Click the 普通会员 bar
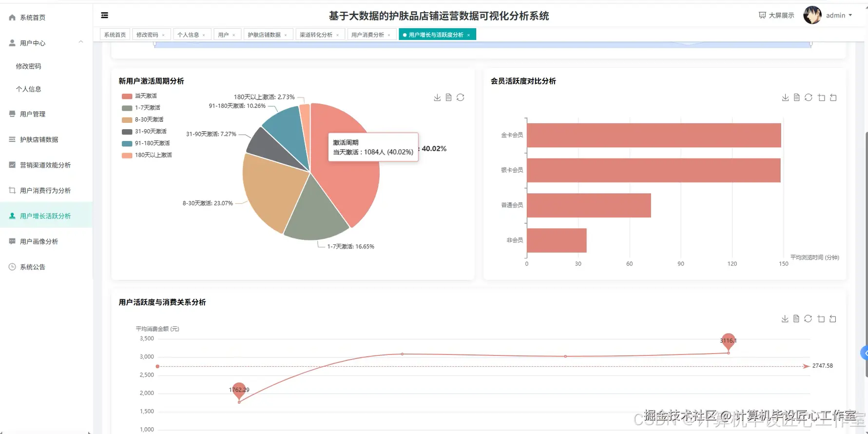Viewport: 868px width, 434px height. tap(589, 205)
